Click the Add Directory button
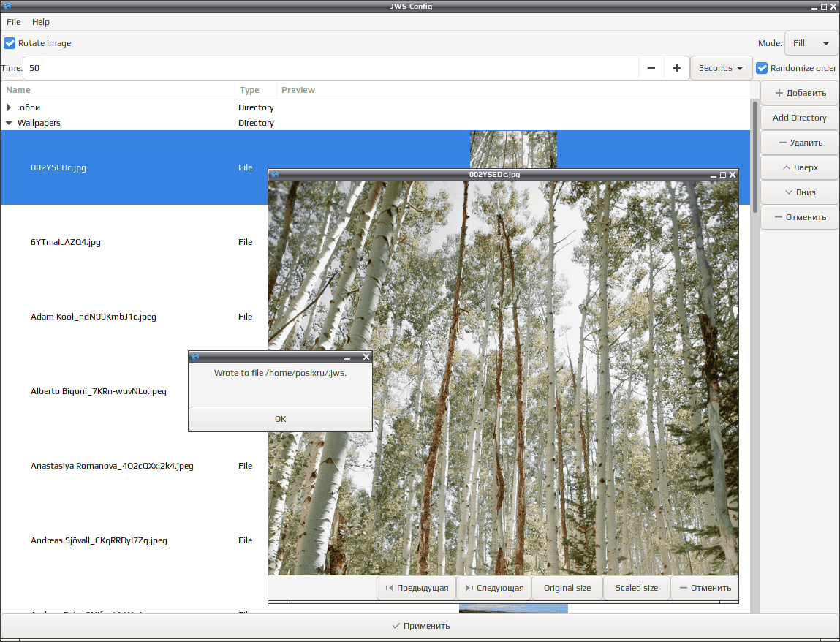The width and height of the screenshot is (840, 642). tap(800, 118)
